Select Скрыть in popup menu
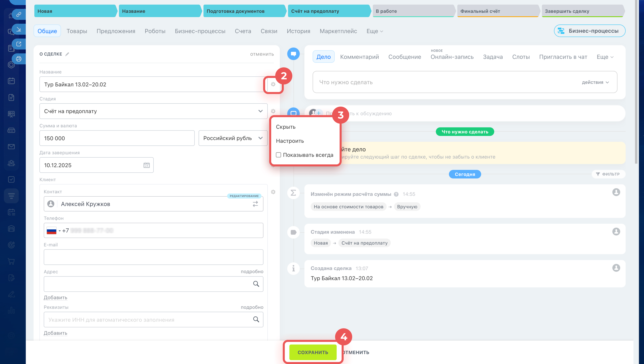The width and height of the screenshot is (644, 364). click(x=286, y=127)
